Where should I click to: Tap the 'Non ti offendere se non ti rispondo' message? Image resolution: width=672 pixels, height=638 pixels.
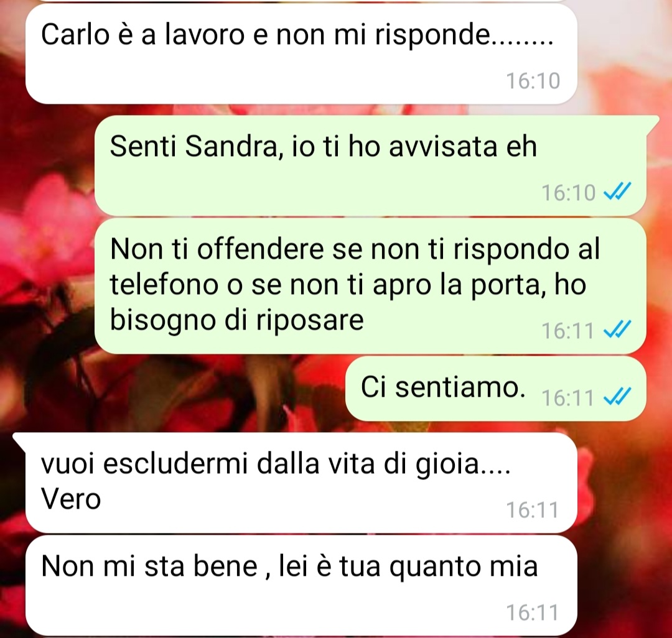point(370,286)
